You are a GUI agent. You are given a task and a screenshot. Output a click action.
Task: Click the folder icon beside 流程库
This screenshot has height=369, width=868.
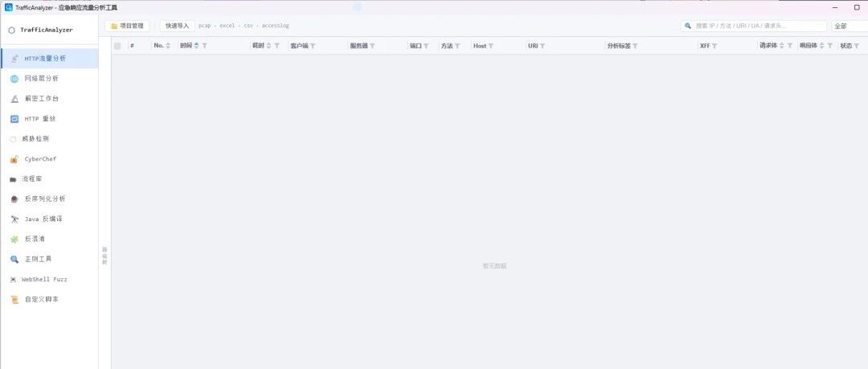point(13,179)
